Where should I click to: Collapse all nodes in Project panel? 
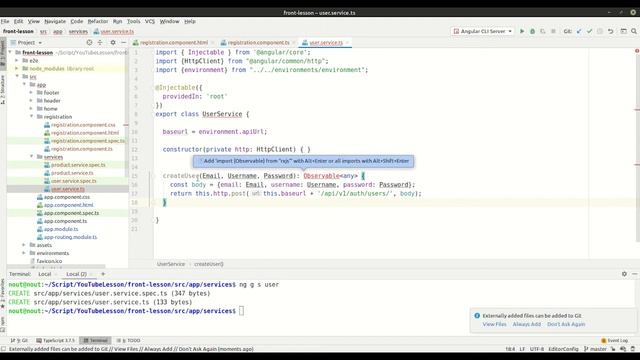point(100,42)
